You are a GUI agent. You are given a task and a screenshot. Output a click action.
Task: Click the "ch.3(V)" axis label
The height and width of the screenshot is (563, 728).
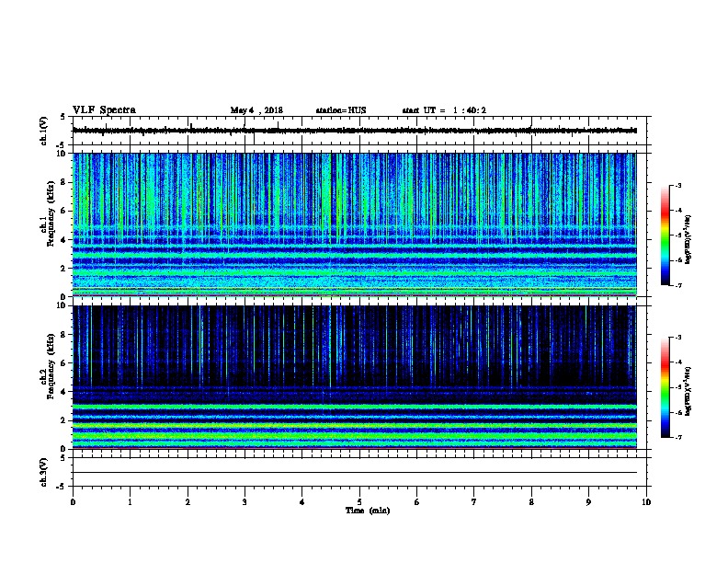click(x=43, y=473)
